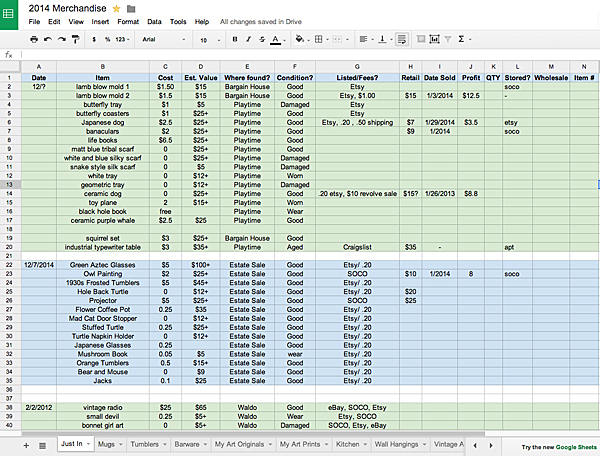Toggle italic formatting
The height and width of the screenshot is (456, 600).
[x=248, y=39]
